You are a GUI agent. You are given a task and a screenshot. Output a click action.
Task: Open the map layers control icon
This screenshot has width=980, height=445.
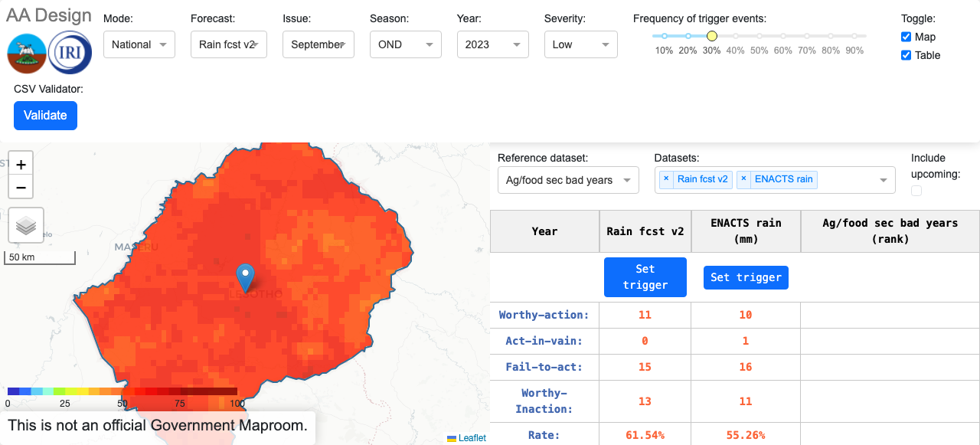[26, 224]
